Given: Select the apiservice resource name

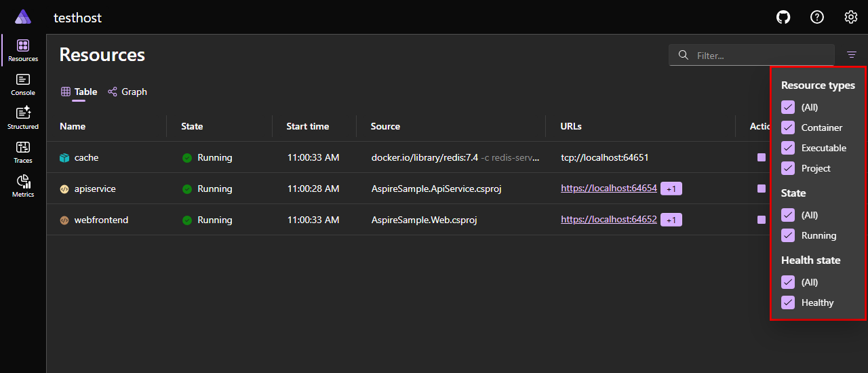Looking at the screenshot, I should pyautogui.click(x=95, y=189).
